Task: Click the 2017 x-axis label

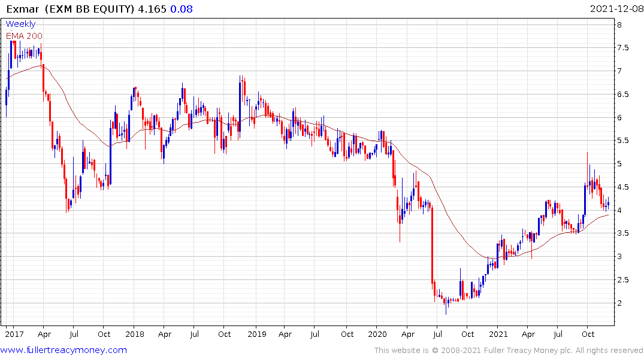Action: point(14,334)
